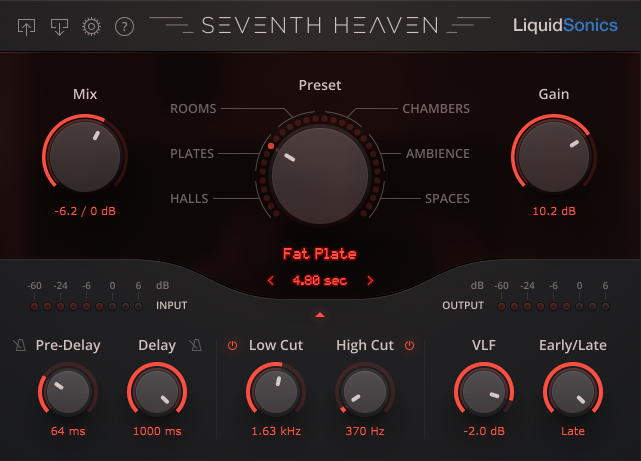
Task: Click the large Preset selector knob
Action: (x=320, y=176)
